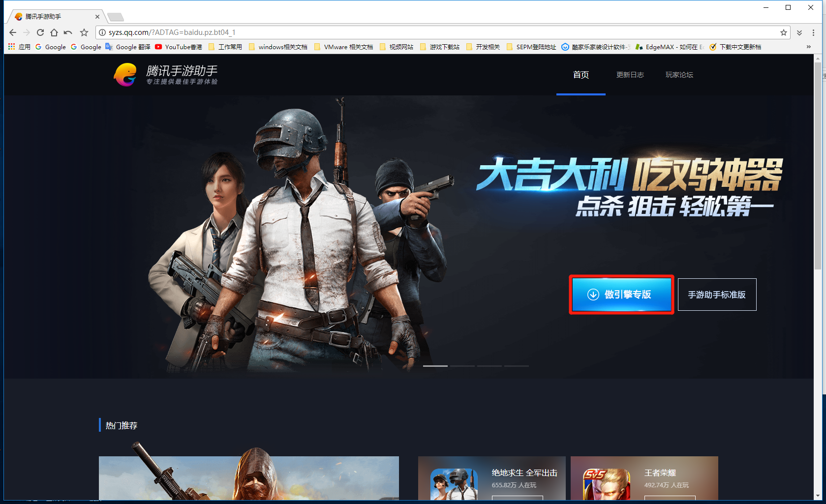Click the site info icon in address bar
The image size is (826, 504).
click(102, 32)
